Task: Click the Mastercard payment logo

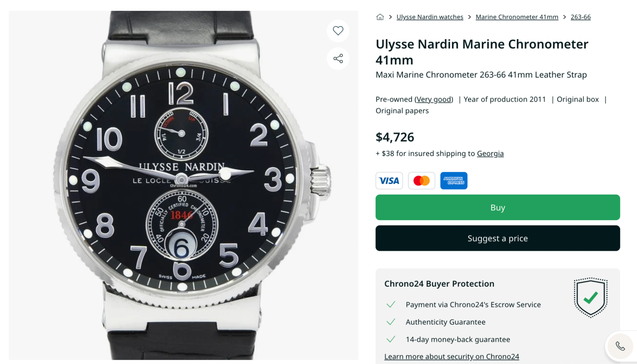Action: pos(421,181)
